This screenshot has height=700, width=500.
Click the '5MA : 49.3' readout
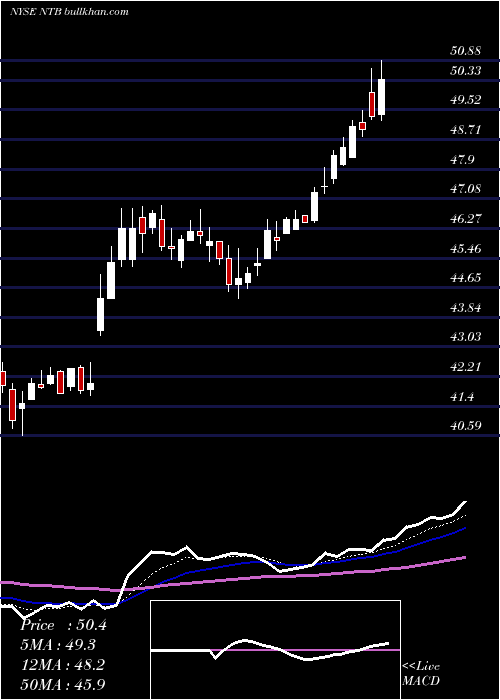(x=59, y=645)
